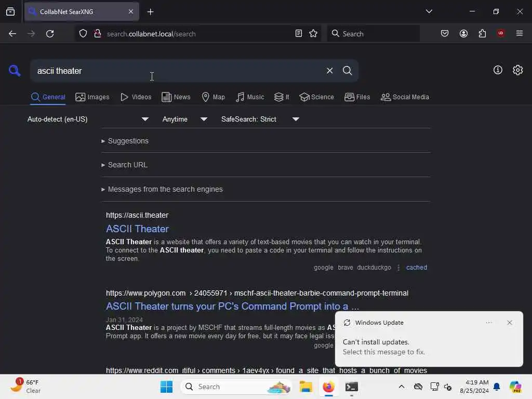Open cached version of first result

416,268
